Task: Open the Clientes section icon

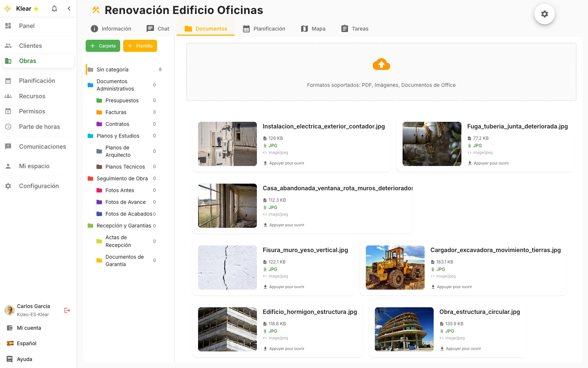Action: (8, 45)
